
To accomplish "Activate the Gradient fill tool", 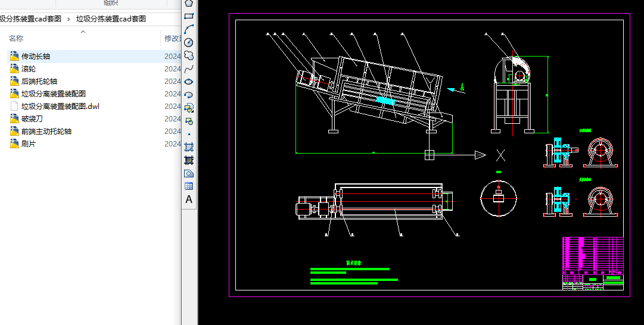I will pyautogui.click(x=189, y=160).
